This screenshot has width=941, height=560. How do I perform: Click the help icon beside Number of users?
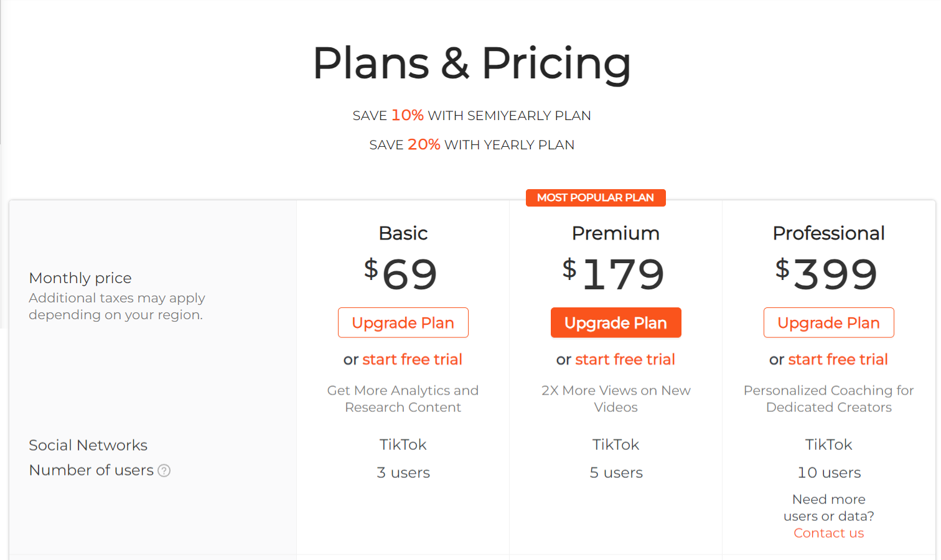click(x=164, y=470)
